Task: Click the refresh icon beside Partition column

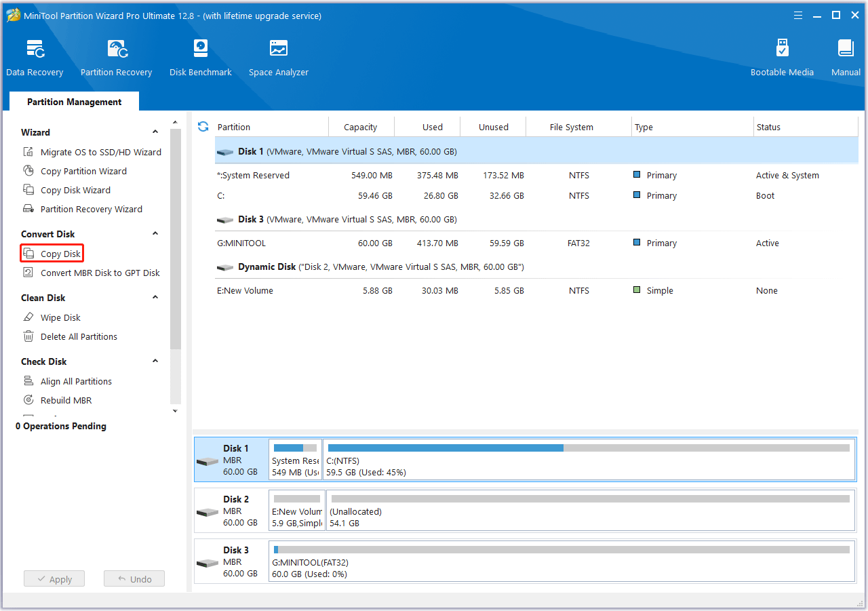Action: pos(203,127)
